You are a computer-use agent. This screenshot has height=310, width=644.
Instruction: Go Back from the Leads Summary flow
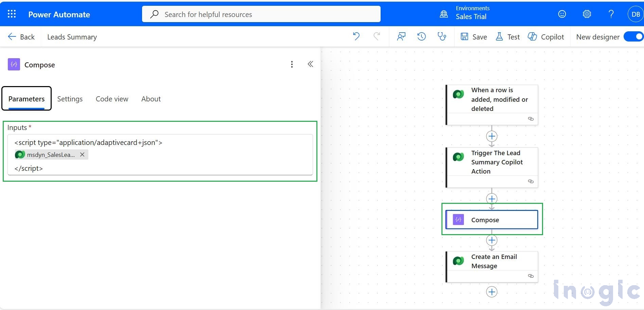click(21, 37)
